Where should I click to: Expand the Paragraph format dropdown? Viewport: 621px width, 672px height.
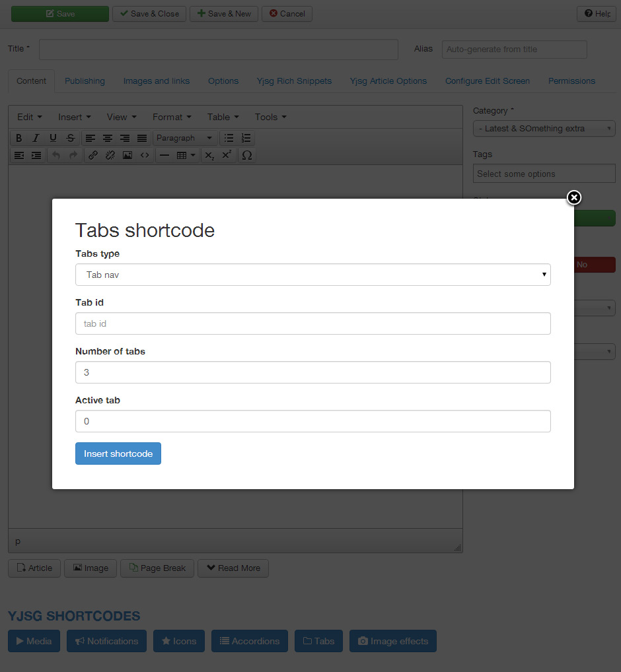[x=184, y=138]
